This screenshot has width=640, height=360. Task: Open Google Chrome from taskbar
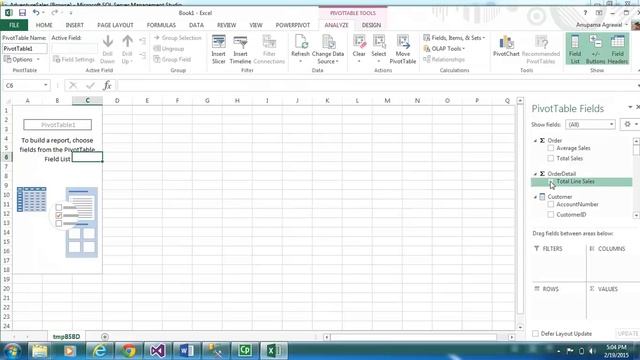click(129, 351)
